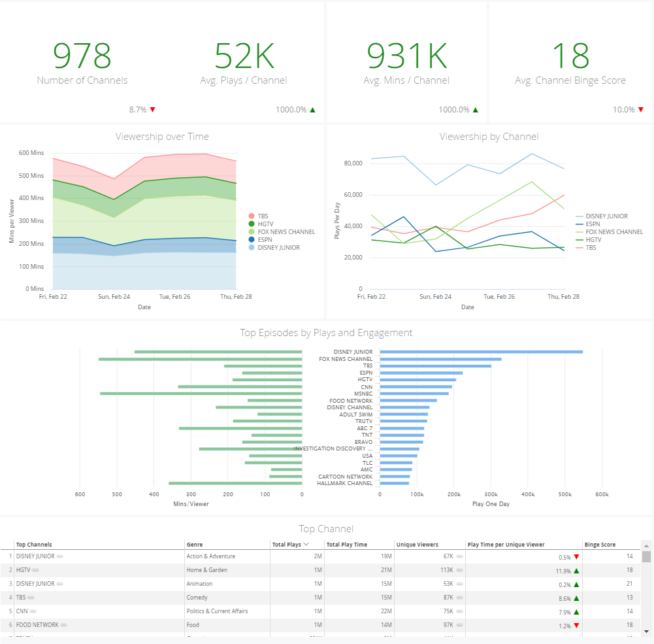This screenshot has height=644, width=654.
Task: Open ellipsis next to HGTV in table
Action: [35, 570]
